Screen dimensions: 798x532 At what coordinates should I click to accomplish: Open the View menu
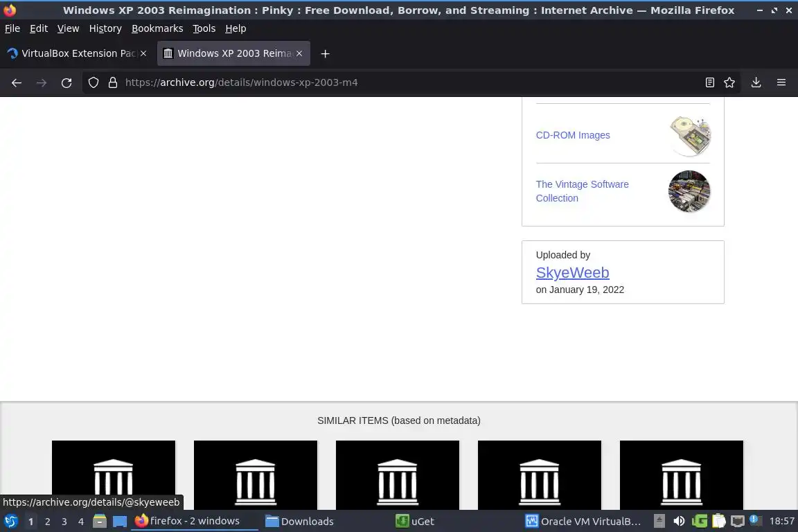(x=68, y=28)
